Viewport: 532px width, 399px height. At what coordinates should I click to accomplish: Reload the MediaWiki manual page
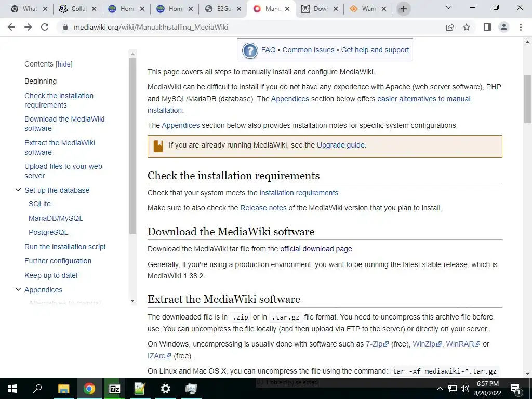pyautogui.click(x=45, y=27)
